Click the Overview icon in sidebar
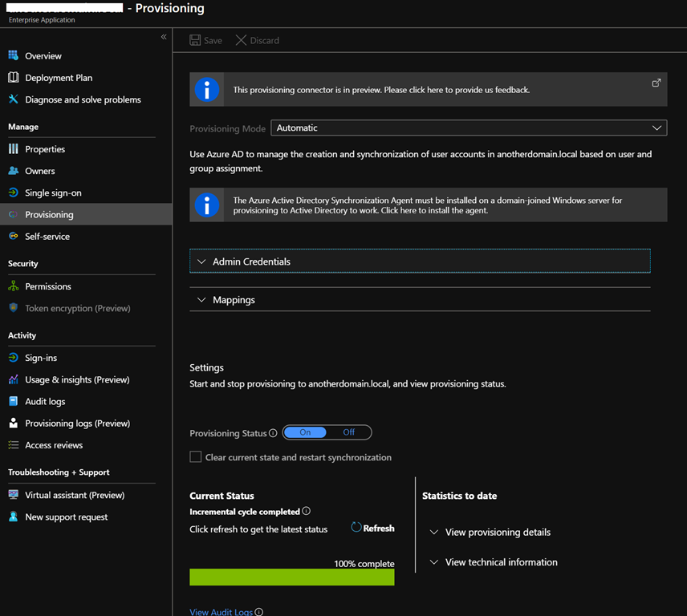The height and width of the screenshot is (616, 687). pyautogui.click(x=14, y=56)
